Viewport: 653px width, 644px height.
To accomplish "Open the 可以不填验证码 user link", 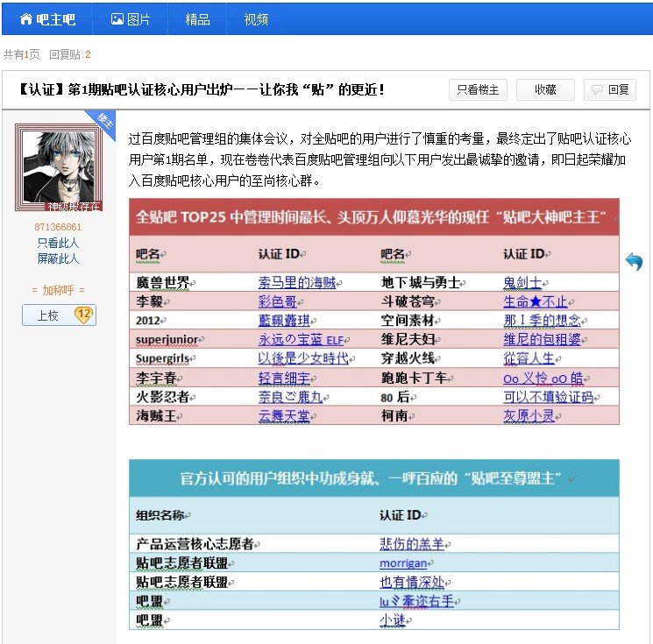I will 549,397.
